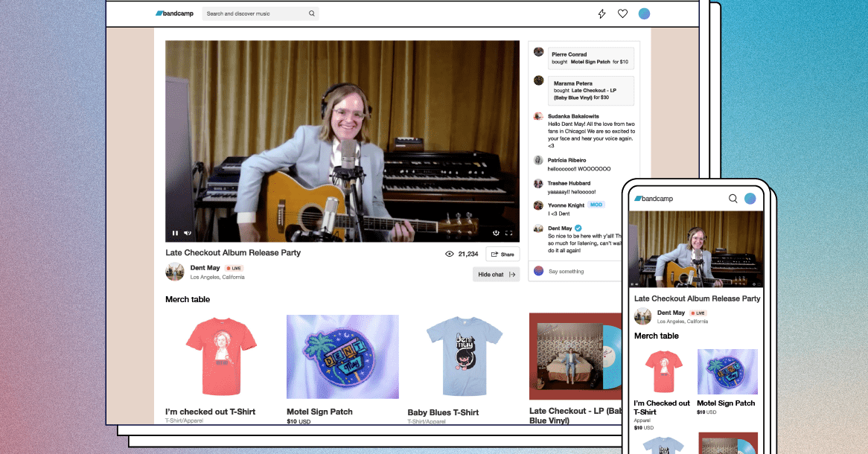Click the eye viewer count icon

[x=450, y=254]
